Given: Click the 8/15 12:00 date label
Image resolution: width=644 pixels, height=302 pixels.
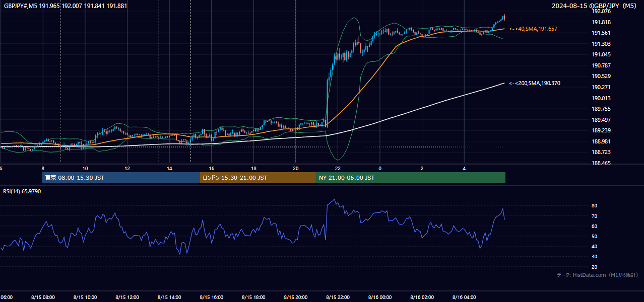Looking at the screenshot, I should point(127,297).
